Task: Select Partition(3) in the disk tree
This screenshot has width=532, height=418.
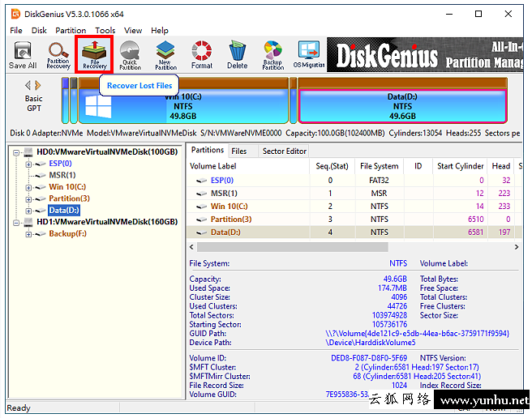Action: pos(69,198)
